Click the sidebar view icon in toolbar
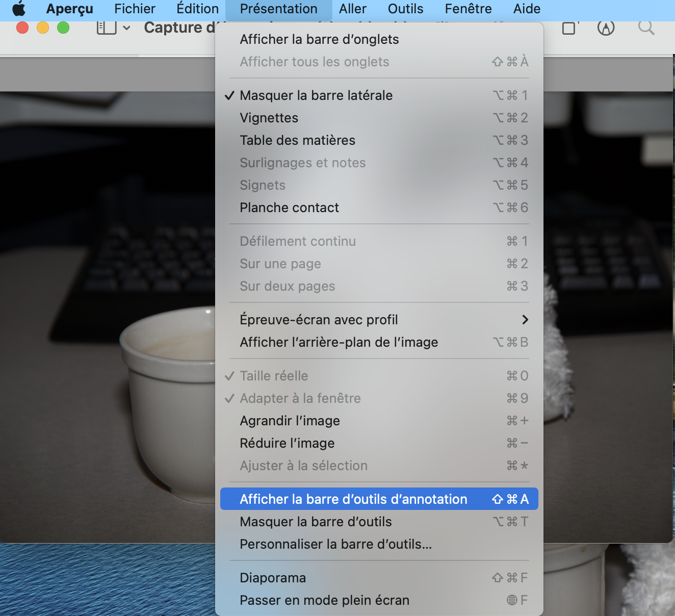Image resolution: width=675 pixels, height=616 pixels. (x=107, y=28)
